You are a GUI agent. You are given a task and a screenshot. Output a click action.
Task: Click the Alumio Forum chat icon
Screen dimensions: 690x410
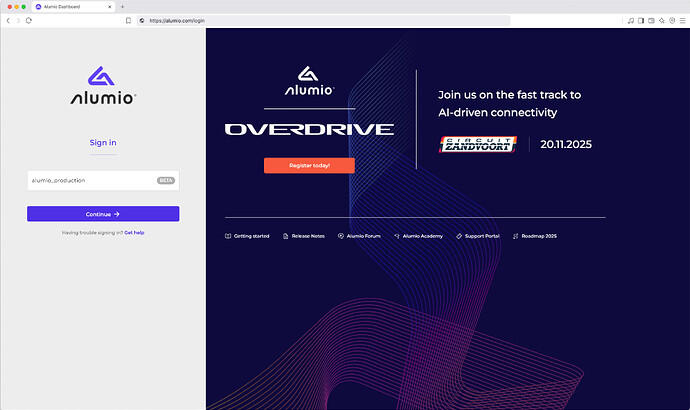[x=341, y=236]
